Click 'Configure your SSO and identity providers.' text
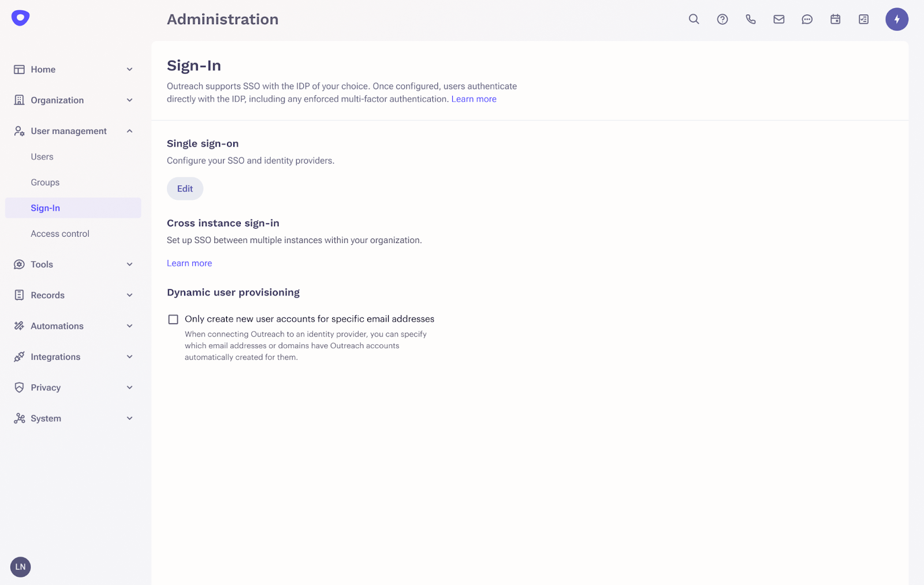Viewport: 924px width, 585px height. coord(251,161)
